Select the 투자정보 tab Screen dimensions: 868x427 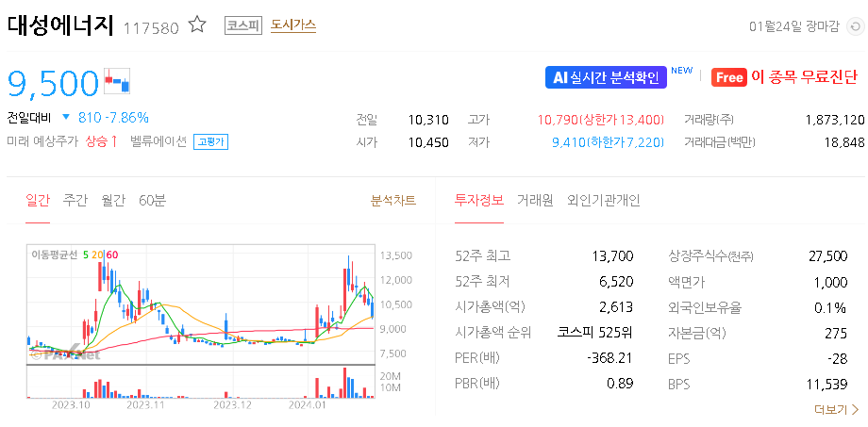(479, 200)
